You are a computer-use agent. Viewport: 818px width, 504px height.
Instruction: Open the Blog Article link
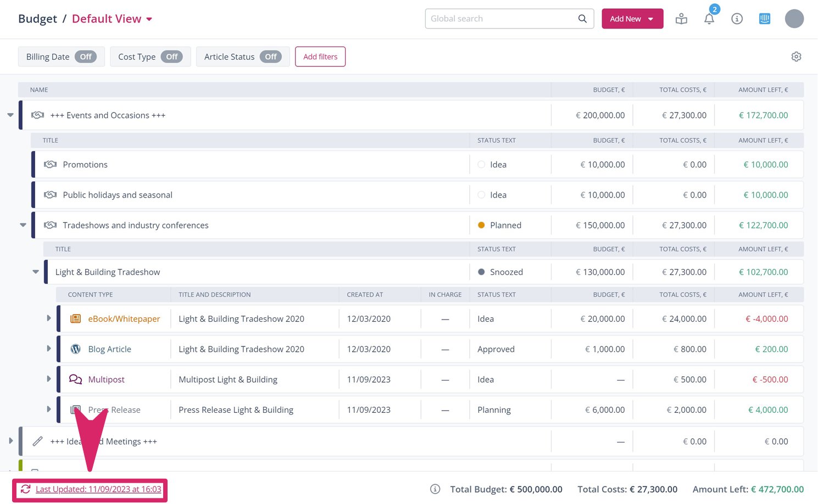(109, 349)
